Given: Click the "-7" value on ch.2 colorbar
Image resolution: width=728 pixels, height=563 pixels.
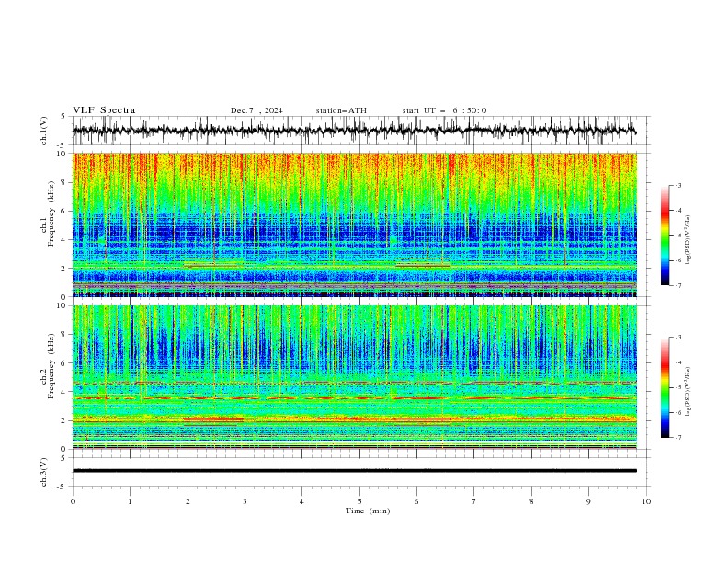Looking at the screenshot, I should 677,437.
